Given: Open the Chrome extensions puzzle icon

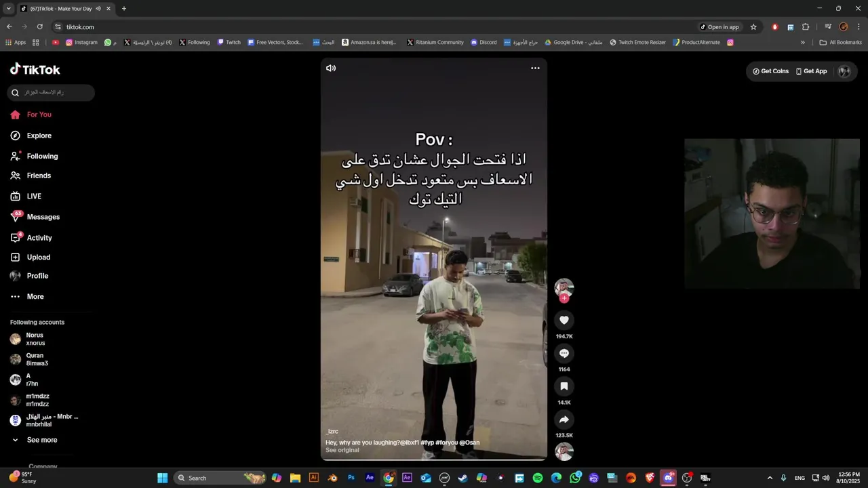Looking at the screenshot, I should 806,27.
